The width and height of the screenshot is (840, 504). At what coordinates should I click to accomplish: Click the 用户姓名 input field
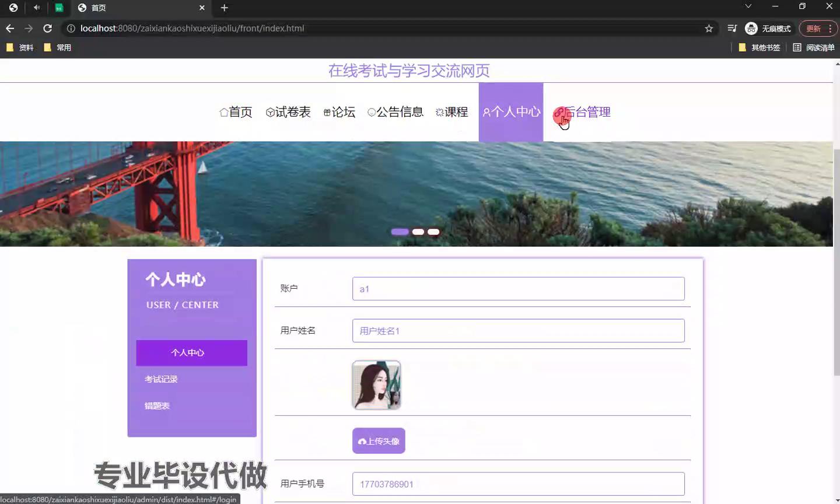pyautogui.click(x=518, y=331)
